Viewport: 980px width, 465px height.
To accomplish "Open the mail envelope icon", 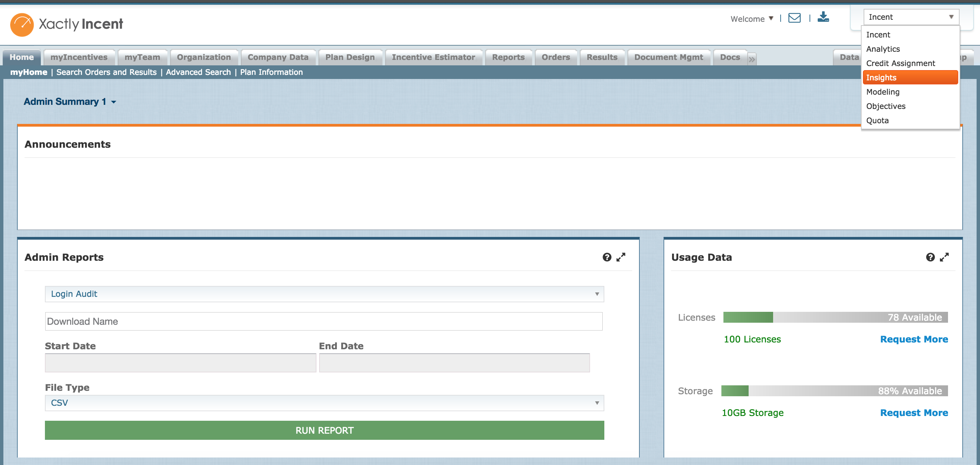I will pos(794,18).
